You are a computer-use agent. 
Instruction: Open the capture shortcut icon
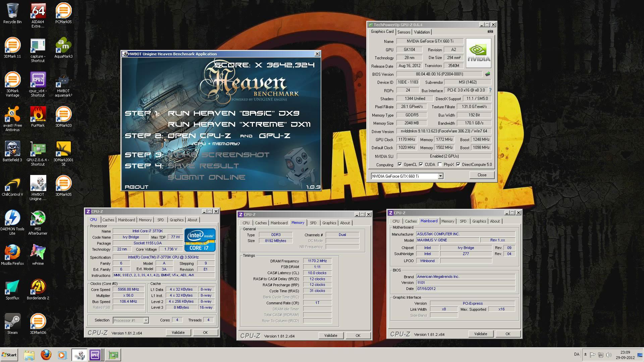pyautogui.click(x=38, y=50)
